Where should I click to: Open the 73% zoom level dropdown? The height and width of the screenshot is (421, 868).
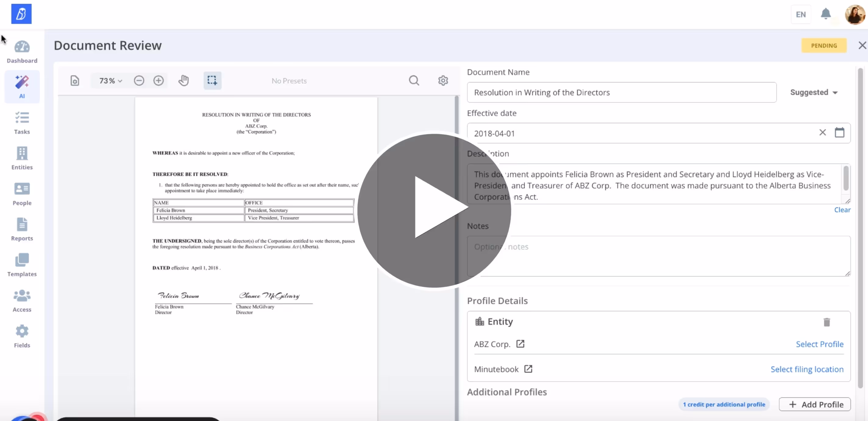coord(110,81)
